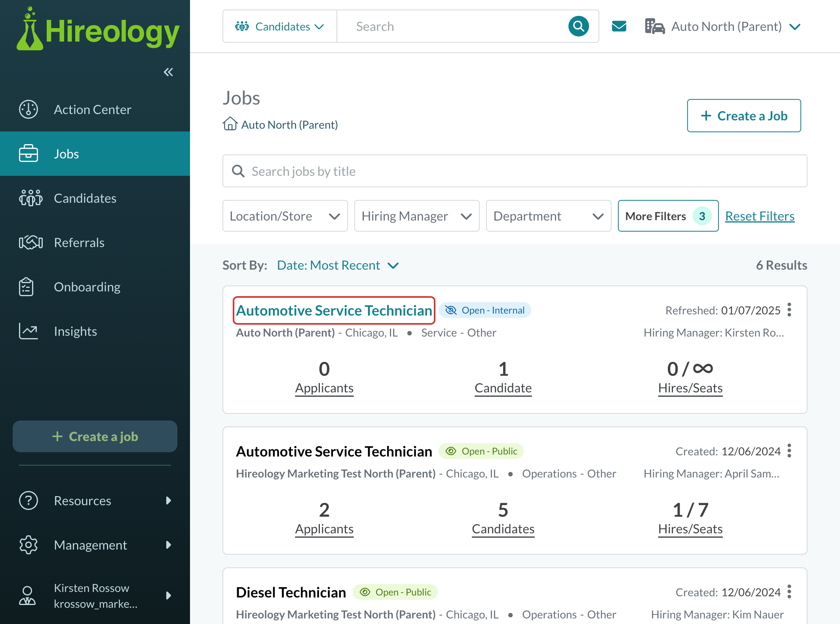Open the Candidates search-type dropdown

[280, 27]
